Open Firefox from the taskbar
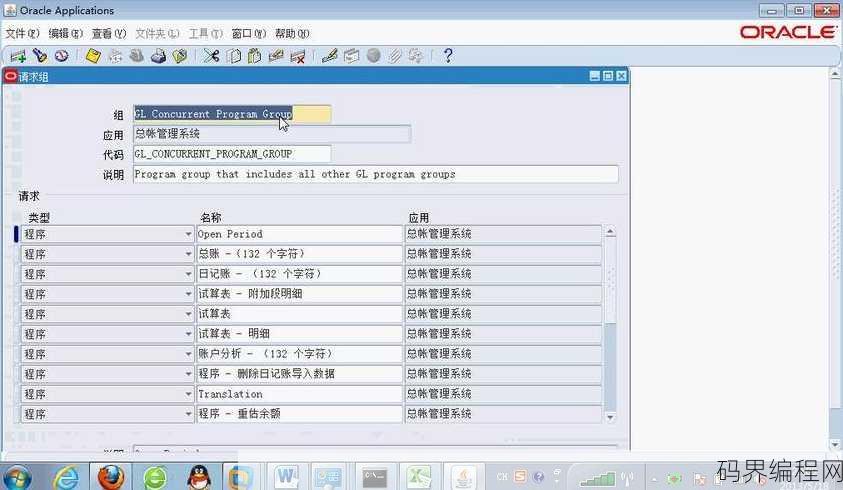Viewport: 843px width, 490px height. [111, 477]
